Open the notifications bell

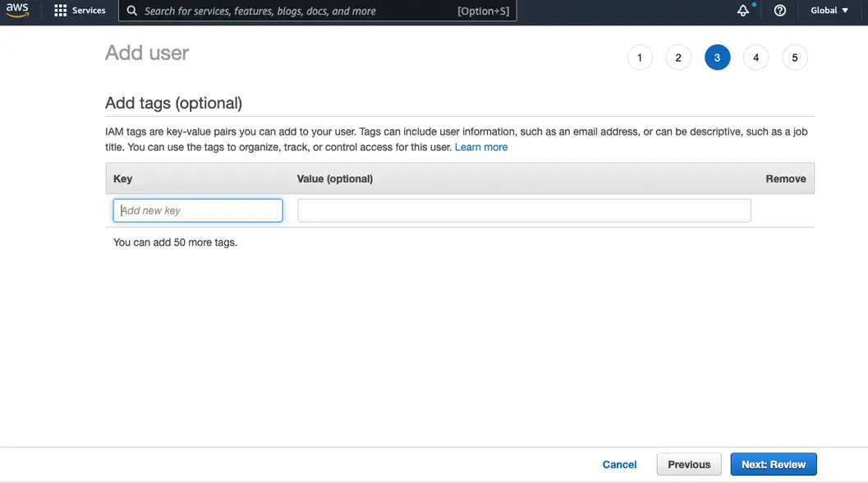[x=743, y=11]
